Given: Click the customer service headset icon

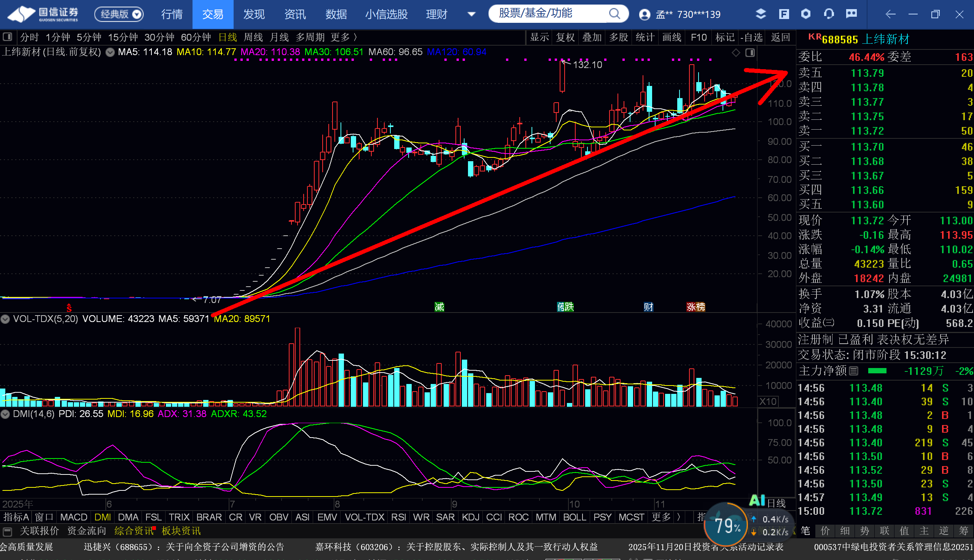Looking at the screenshot, I should click(829, 14).
